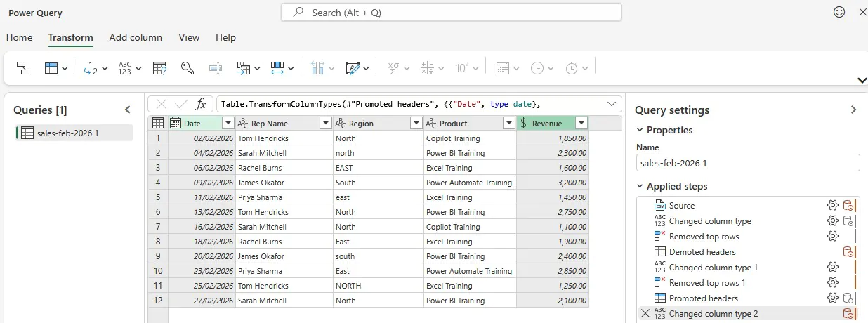This screenshot has width=868, height=323.
Task: Click the ABC 123 Data type toolbar icon
Action: (125, 68)
